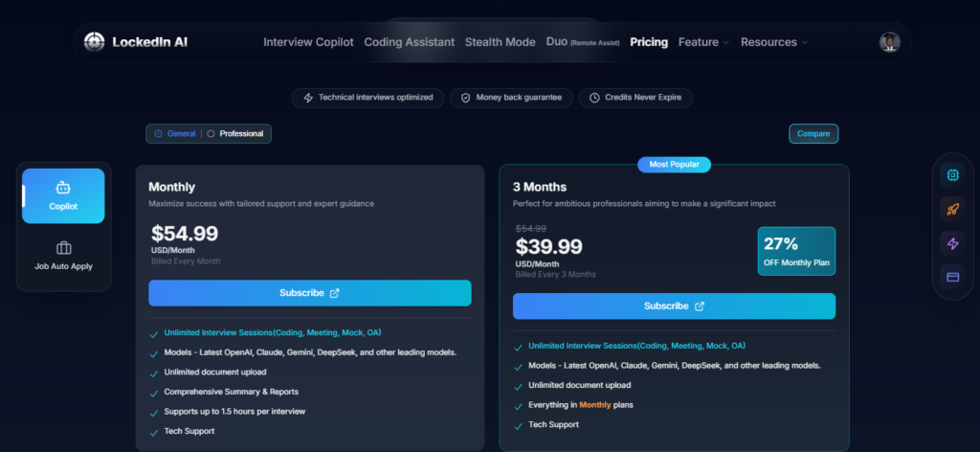Click the orange rocket icon
The width and height of the screenshot is (980, 452).
coord(952,209)
